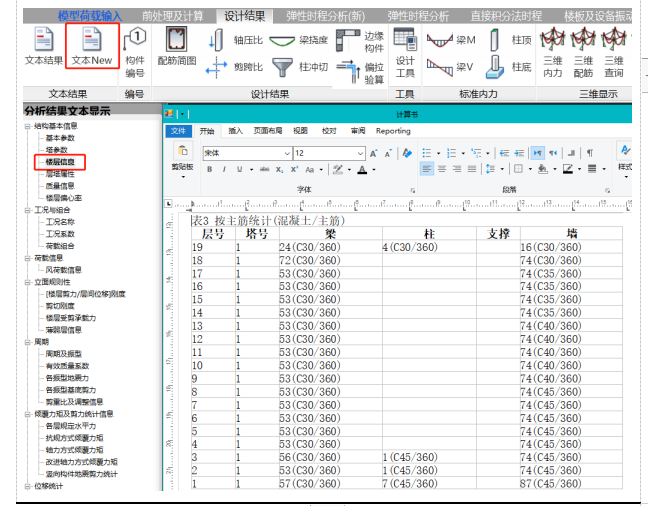648x506 pixels.
Task: Click the 文本New icon in the ribbon
Action: point(92,47)
